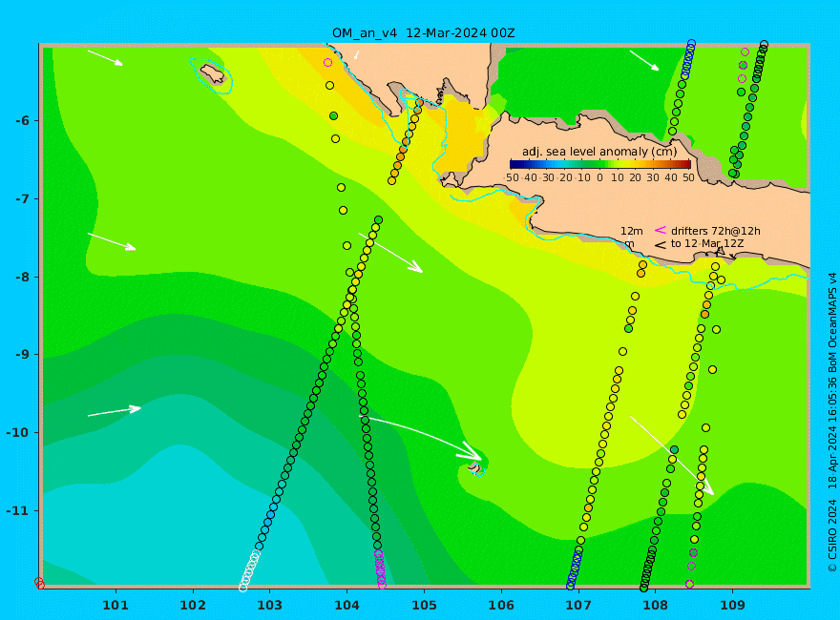Viewport: 840px width, 620px height.
Task: Click the map title OM_an_v4 12-Mar-2024 00Z
Action: tap(423, 32)
